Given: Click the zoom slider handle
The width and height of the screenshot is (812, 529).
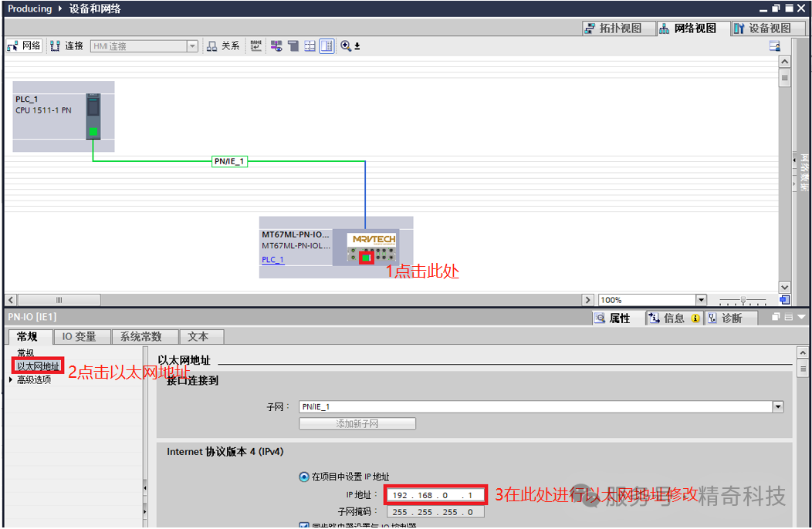Looking at the screenshot, I should click(743, 300).
